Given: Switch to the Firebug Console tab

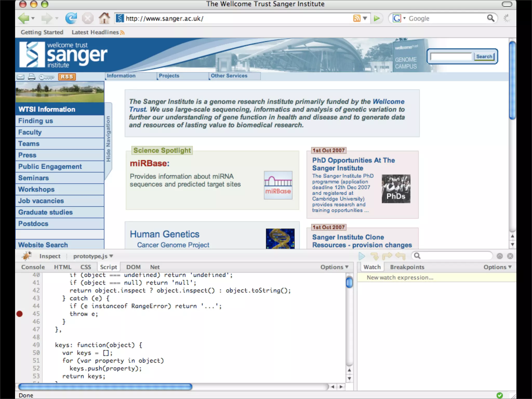Looking at the screenshot, I should [33, 267].
